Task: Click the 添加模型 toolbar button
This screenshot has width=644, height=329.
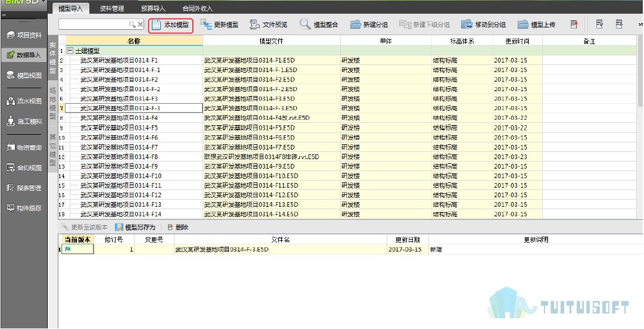Action: pos(170,24)
